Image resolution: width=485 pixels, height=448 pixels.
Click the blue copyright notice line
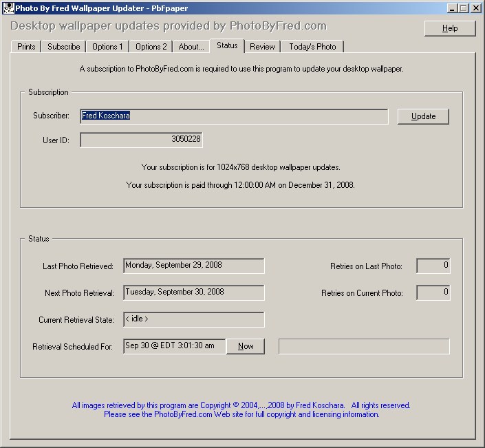click(x=241, y=405)
